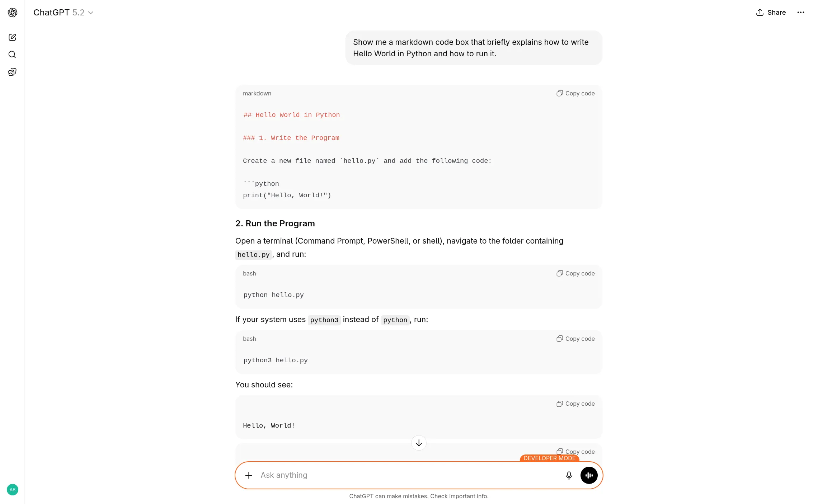The height and width of the screenshot is (504, 813).
Task: Start voice mode with the waveform icon
Action: 589,475
